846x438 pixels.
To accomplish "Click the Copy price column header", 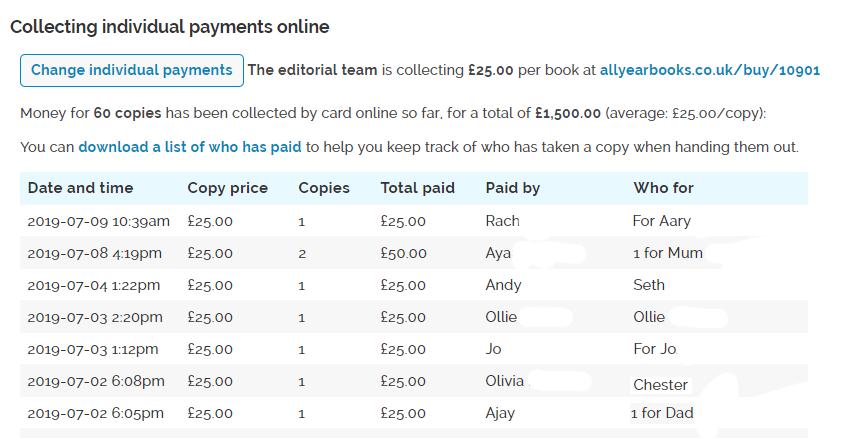I will point(227,188).
